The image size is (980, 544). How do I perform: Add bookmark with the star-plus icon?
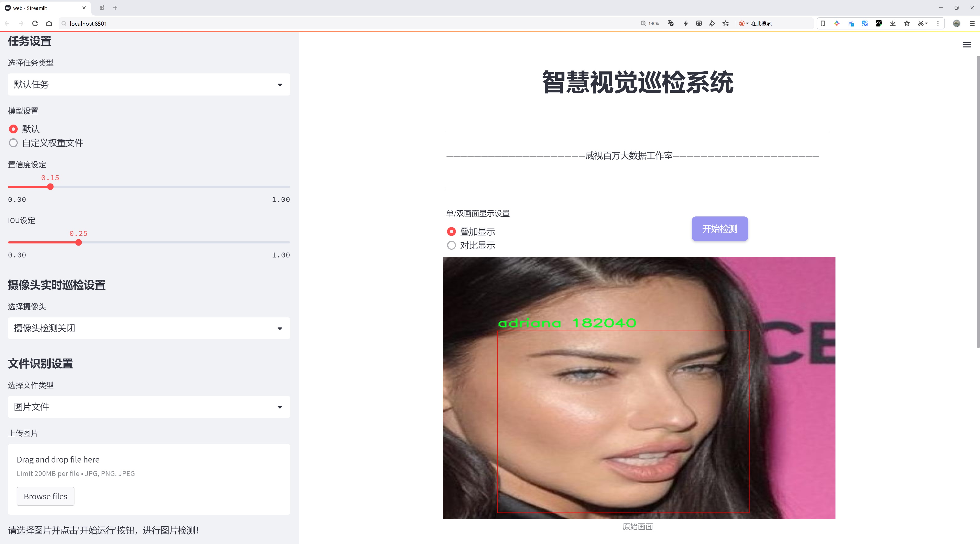pos(726,24)
